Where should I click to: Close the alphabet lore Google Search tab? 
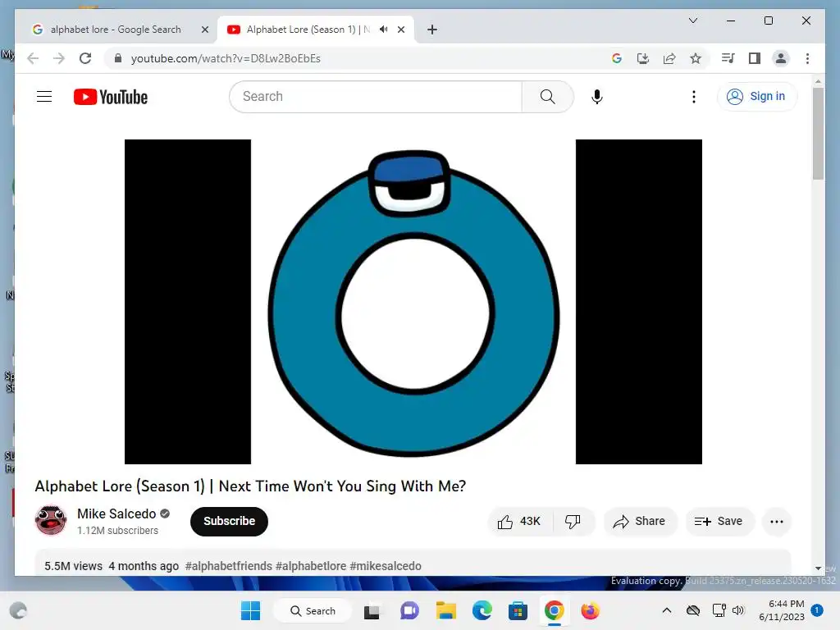[x=204, y=30]
